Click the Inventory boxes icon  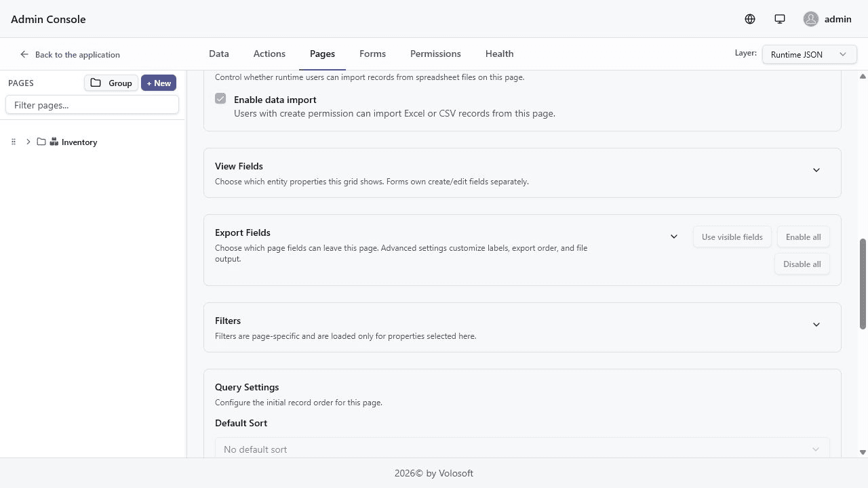coord(54,142)
